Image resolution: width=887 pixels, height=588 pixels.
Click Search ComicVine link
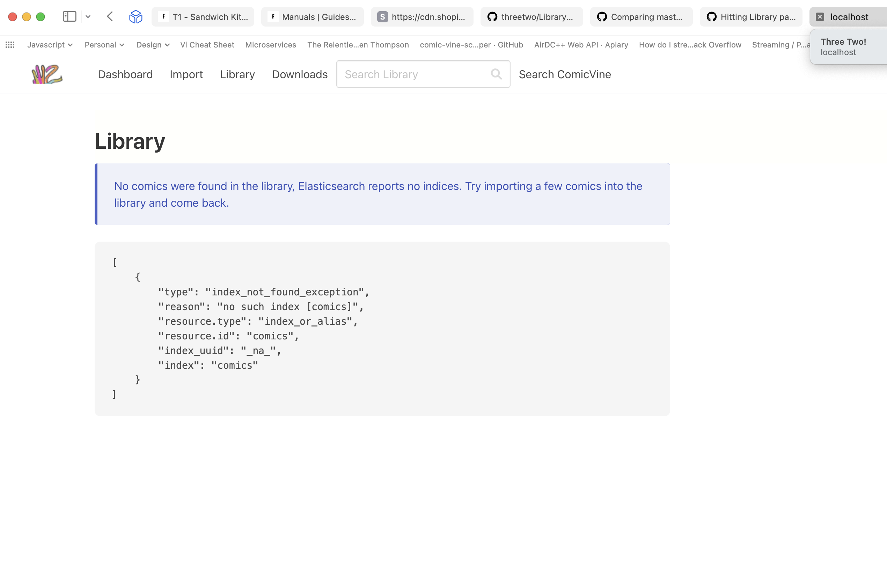coord(564,74)
